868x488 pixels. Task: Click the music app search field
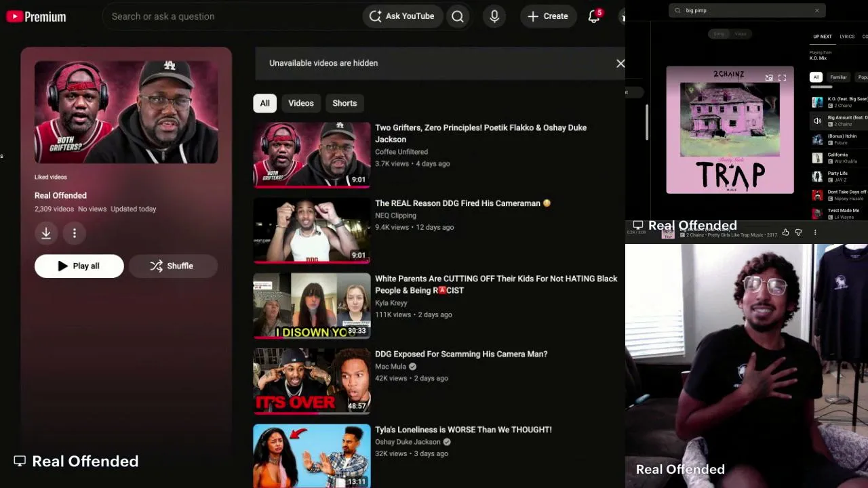(x=747, y=10)
